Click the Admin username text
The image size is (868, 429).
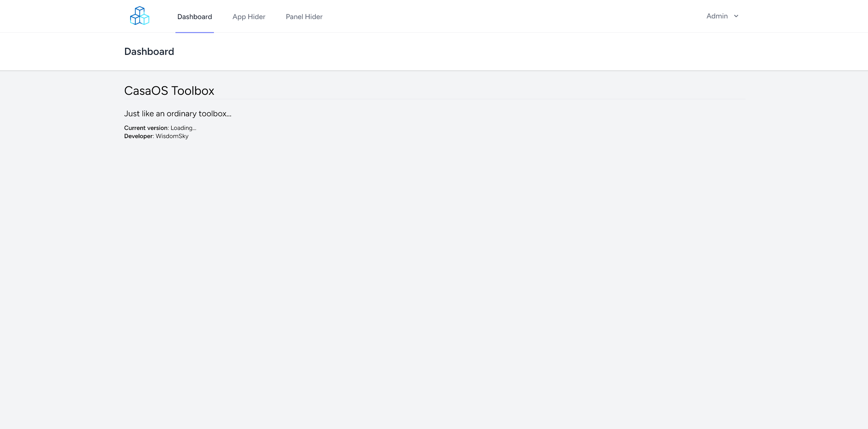[717, 16]
